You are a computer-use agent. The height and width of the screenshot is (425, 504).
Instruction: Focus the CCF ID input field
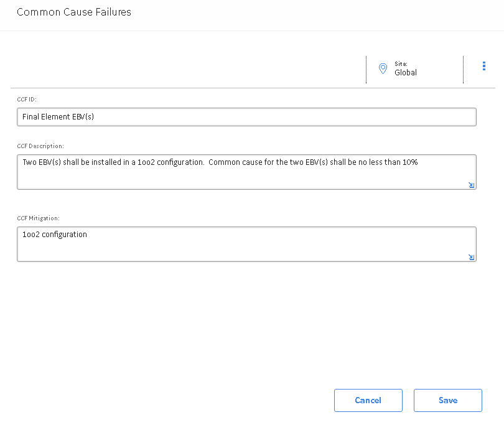click(246, 117)
